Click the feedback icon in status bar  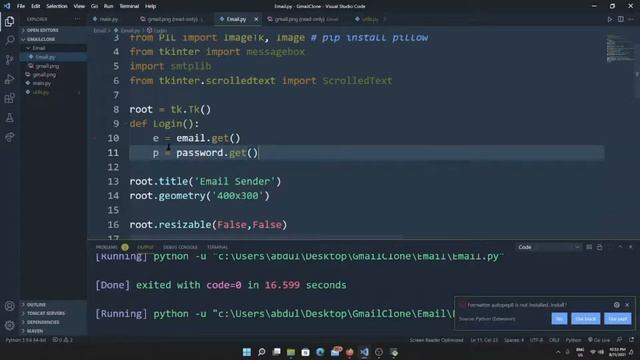[x=619, y=340]
